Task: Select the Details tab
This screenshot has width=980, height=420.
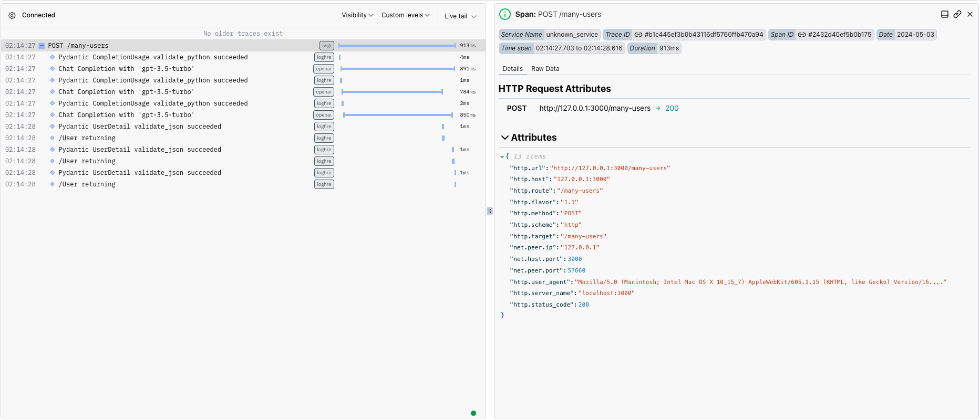Action: click(x=512, y=69)
